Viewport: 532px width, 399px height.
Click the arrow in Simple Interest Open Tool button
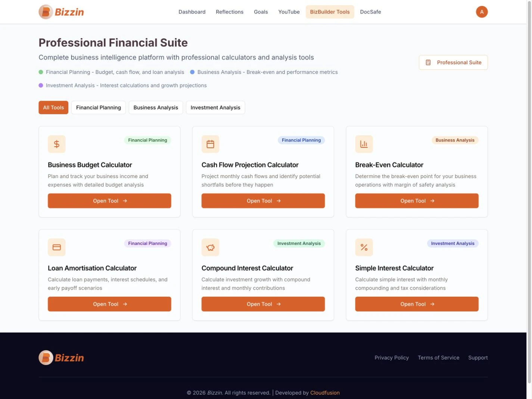tap(432, 304)
